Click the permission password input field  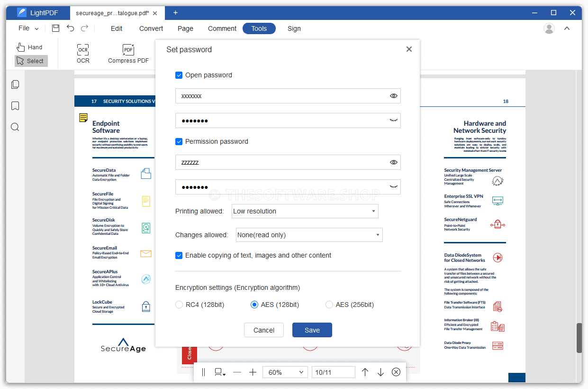[x=288, y=162]
